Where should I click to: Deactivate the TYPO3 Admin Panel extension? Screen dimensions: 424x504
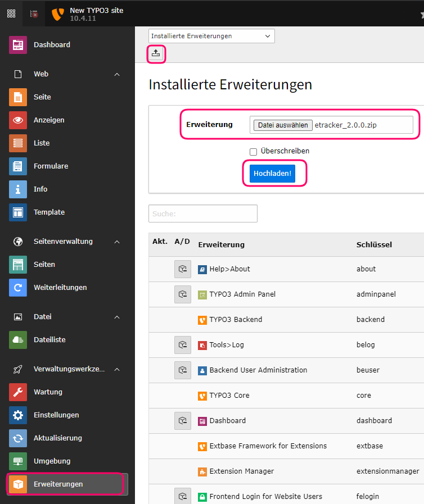tap(183, 294)
